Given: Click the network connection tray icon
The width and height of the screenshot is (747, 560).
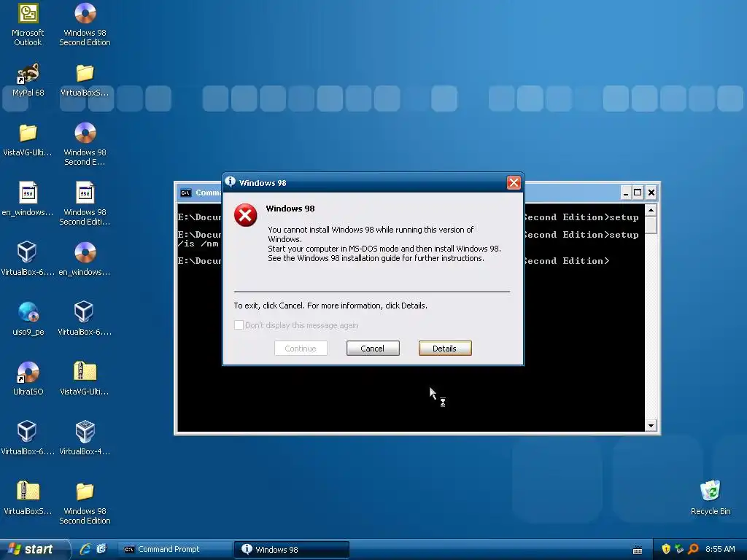Looking at the screenshot, I should 679,549.
